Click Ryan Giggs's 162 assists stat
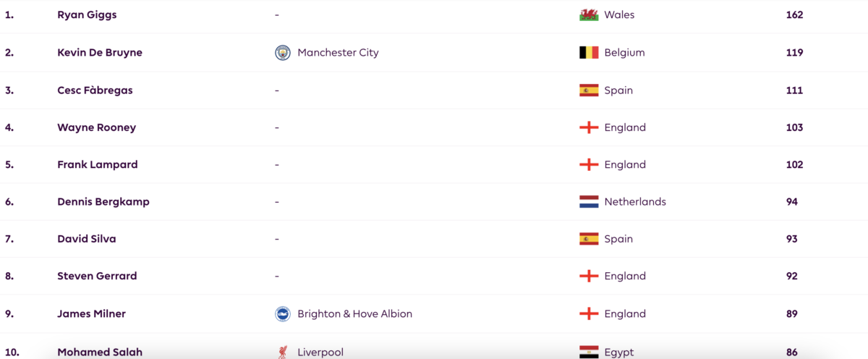The image size is (868, 359). point(794,14)
